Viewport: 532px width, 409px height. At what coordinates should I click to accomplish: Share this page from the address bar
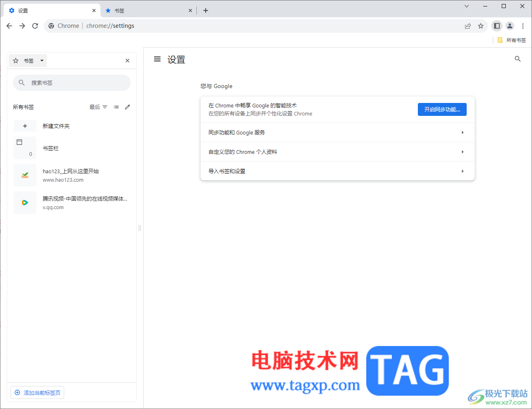468,26
